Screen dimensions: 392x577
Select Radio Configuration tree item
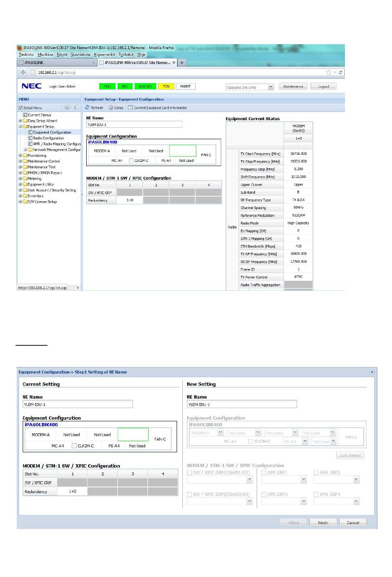point(48,138)
